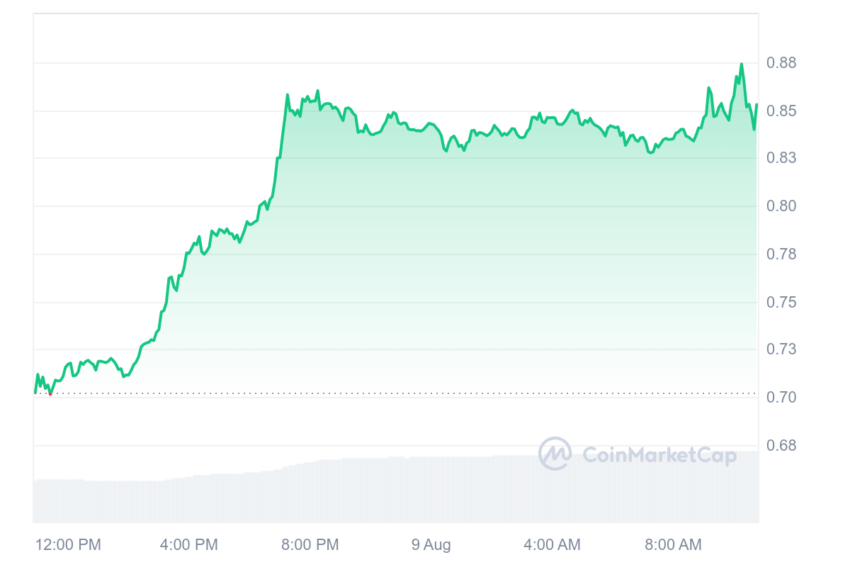Viewport: 850px width, 567px height.
Task: Click the 0.83 price axis label
Action: [781, 158]
